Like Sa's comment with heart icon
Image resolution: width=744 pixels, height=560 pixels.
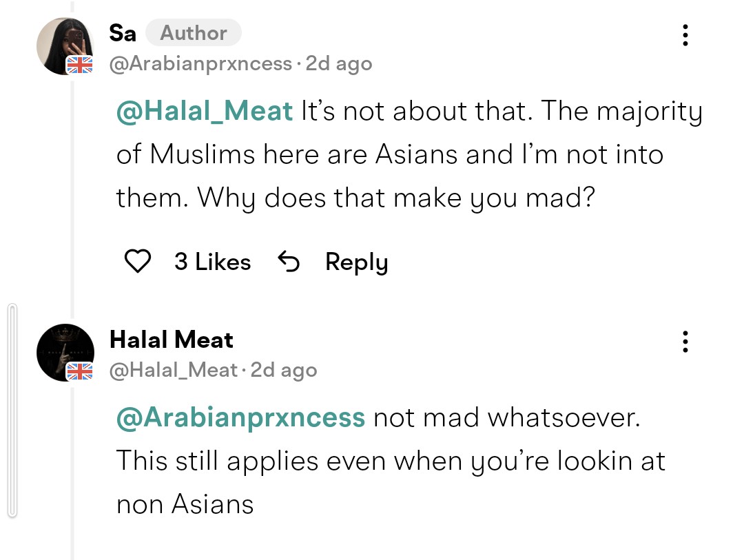click(x=138, y=261)
